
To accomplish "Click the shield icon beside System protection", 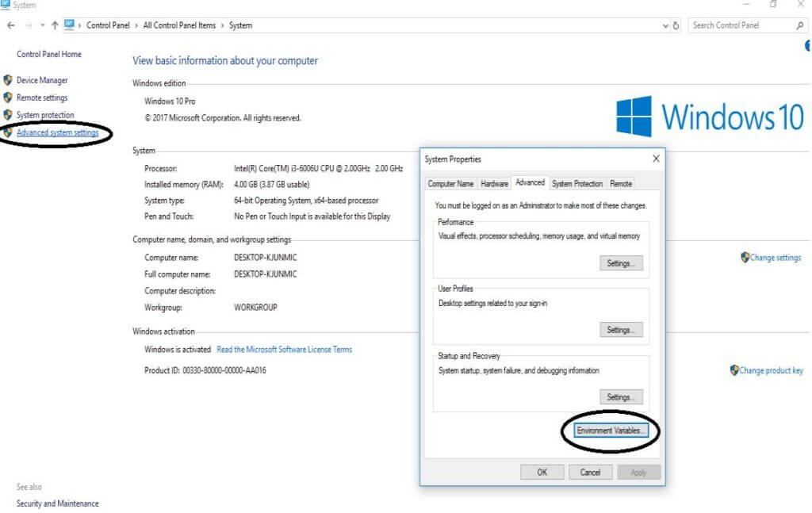I will 8,115.
